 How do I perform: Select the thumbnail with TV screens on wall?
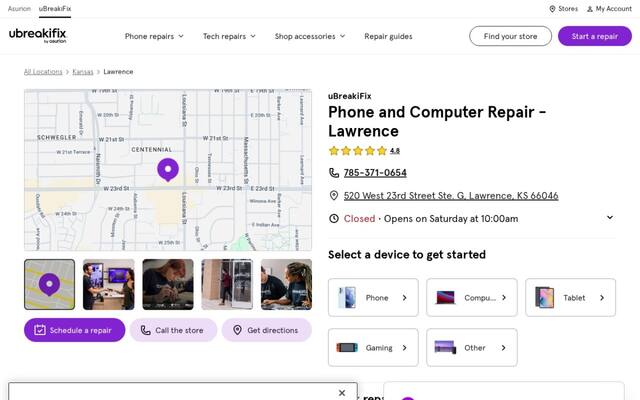[x=109, y=284]
